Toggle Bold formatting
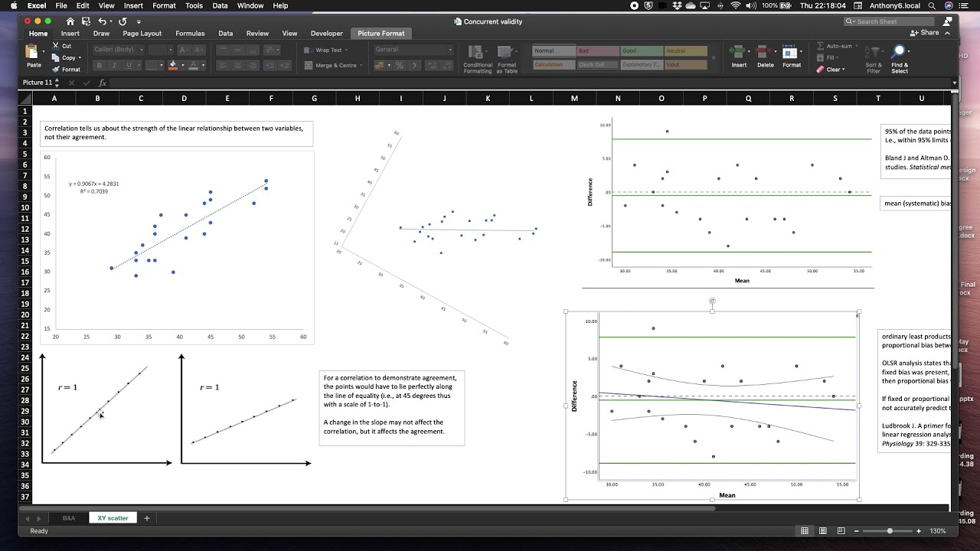Viewport: 980px width, 551px height. click(x=100, y=66)
